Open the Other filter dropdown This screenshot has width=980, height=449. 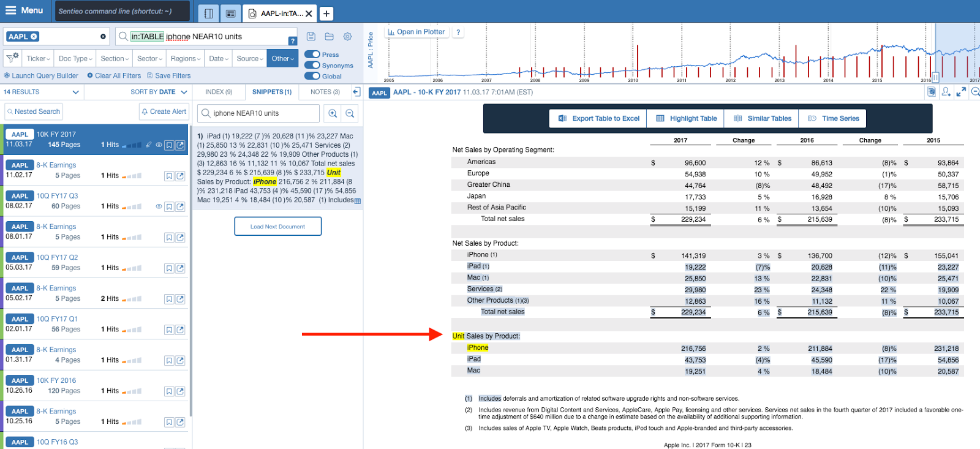[282, 58]
